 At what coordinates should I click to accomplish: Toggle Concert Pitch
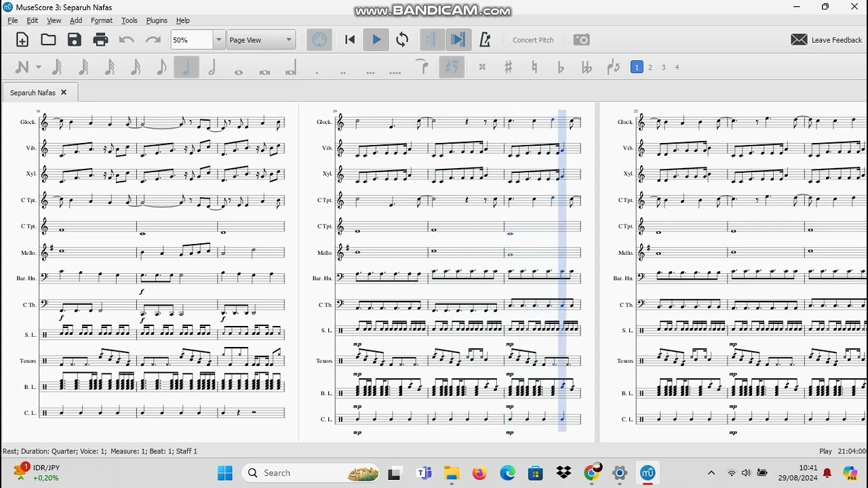(x=533, y=40)
